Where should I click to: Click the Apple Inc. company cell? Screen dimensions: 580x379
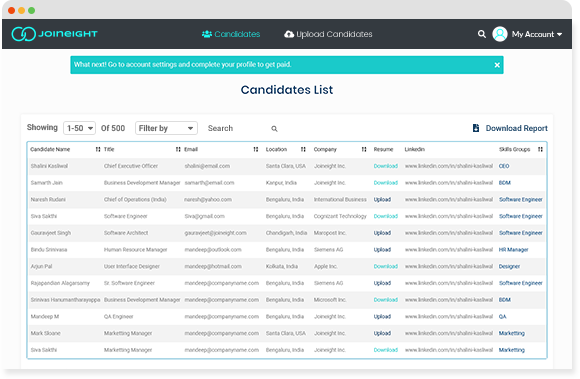(326, 266)
